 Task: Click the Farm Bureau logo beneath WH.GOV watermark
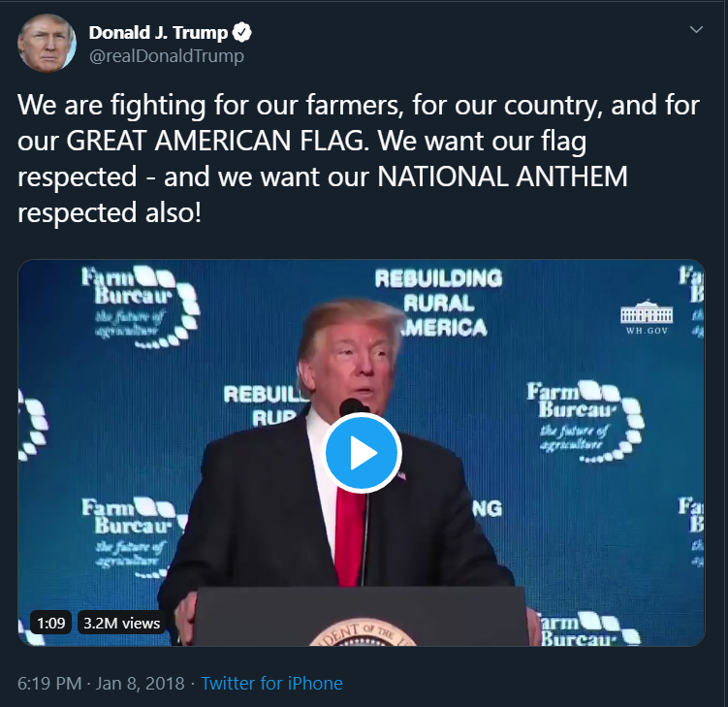point(586,422)
